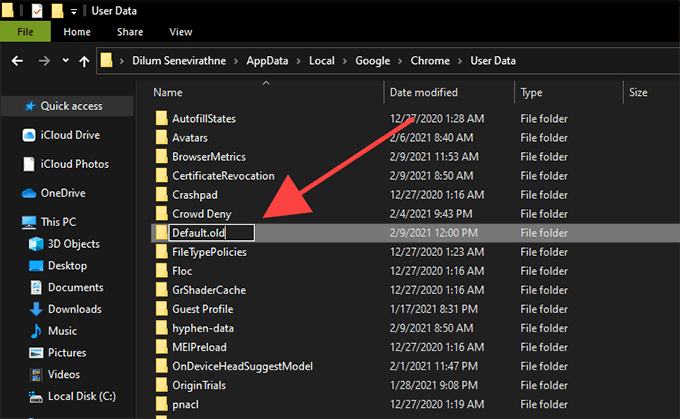The height and width of the screenshot is (419, 680).
Task: Select OneDrive cloud icon in sidebar
Action: tap(29, 193)
